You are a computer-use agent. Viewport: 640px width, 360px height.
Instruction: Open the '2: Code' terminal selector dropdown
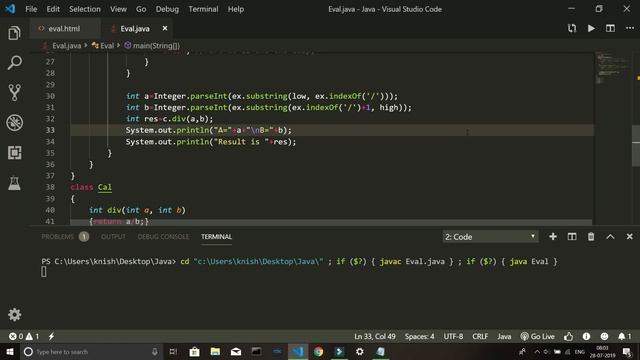coord(490,237)
